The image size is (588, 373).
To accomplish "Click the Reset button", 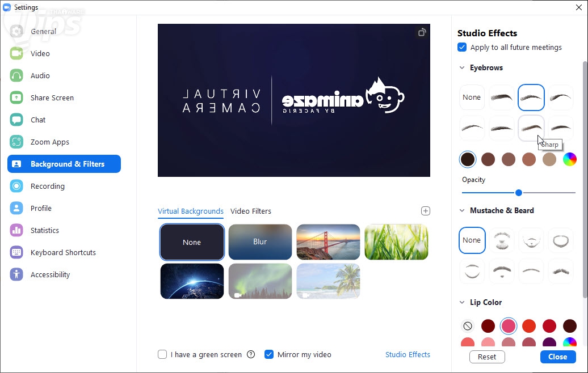I will 487,357.
